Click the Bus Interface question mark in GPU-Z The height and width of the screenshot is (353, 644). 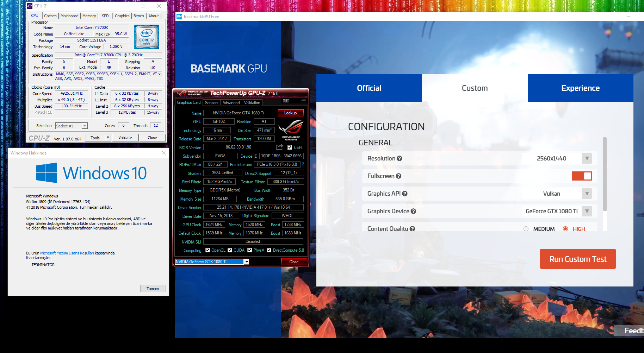click(303, 164)
